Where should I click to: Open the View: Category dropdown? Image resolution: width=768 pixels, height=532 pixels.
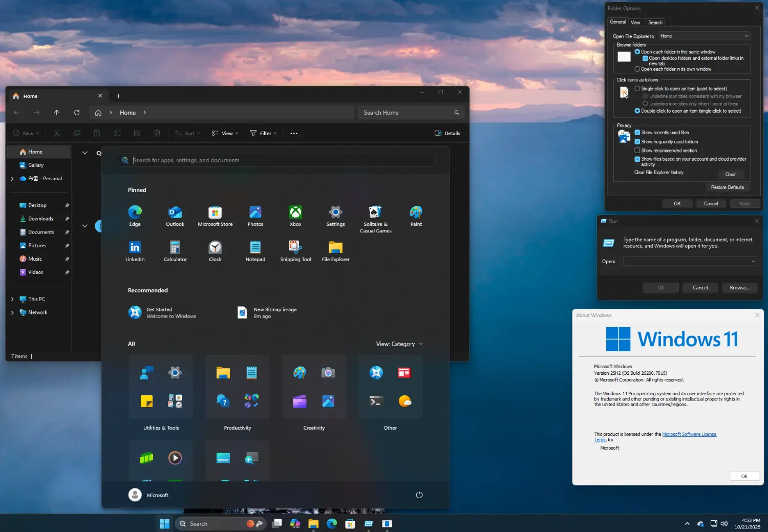click(399, 344)
